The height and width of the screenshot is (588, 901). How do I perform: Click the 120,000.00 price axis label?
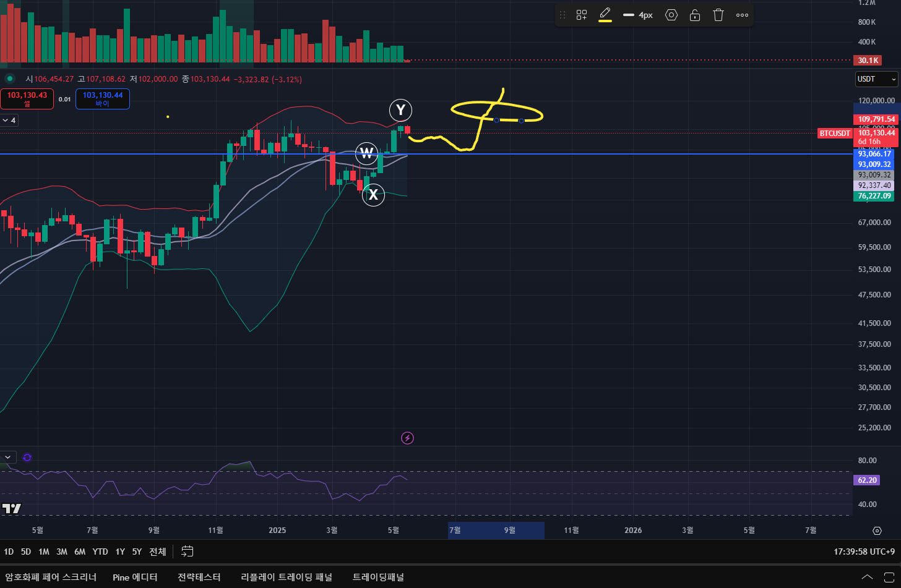coord(875,101)
